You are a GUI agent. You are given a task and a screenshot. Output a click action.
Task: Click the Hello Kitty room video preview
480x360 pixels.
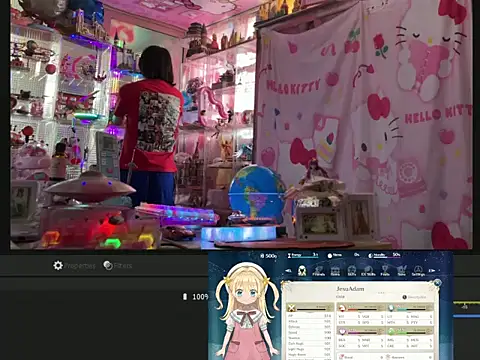point(241,124)
